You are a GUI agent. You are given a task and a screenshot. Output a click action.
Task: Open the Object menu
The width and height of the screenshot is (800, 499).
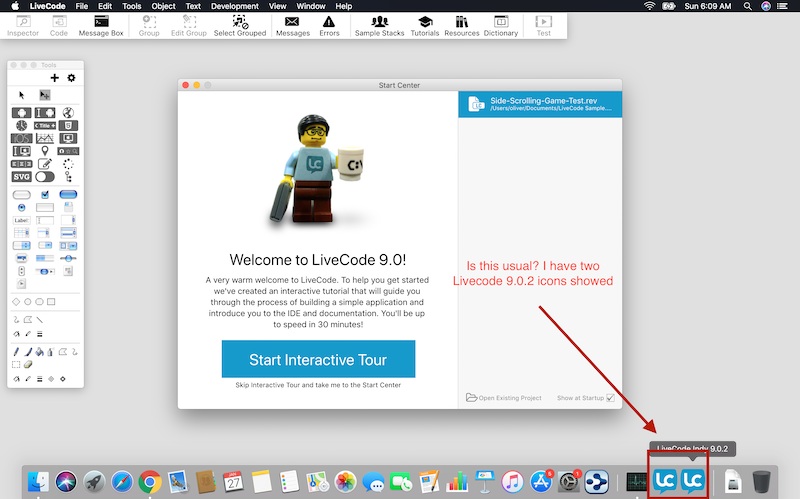pos(163,6)
